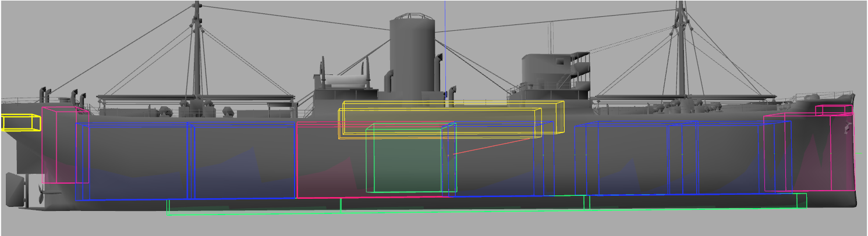Select the long yellow wireframe box below the funnel
This screenshot has height=236, width=868.
[x=451, y=120]
